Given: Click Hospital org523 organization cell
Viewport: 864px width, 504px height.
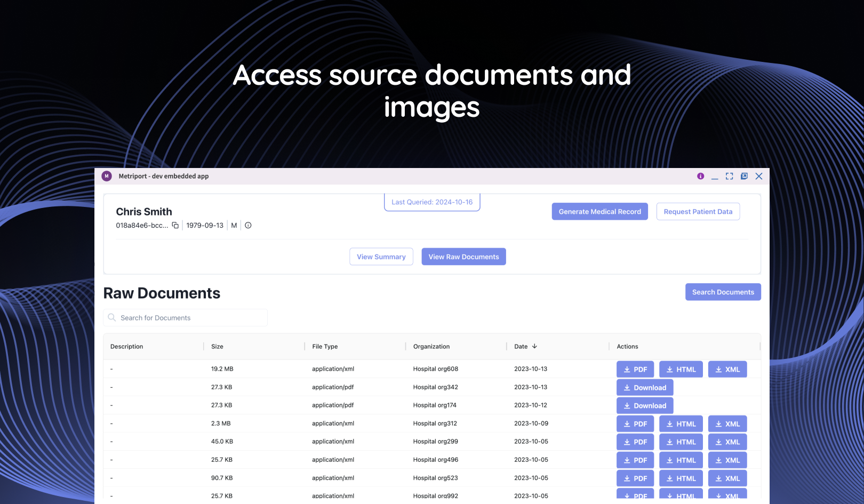Looking at the screenshot, I should (436, 478).
